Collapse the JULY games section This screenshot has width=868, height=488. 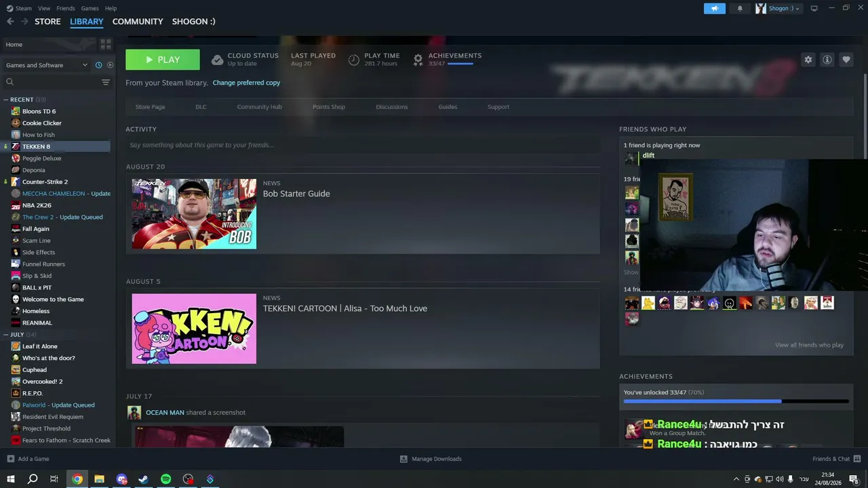5,335
